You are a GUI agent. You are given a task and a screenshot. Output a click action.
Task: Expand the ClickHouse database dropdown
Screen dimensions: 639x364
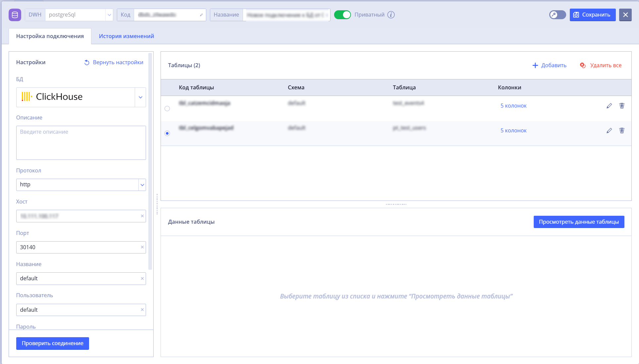140,97
